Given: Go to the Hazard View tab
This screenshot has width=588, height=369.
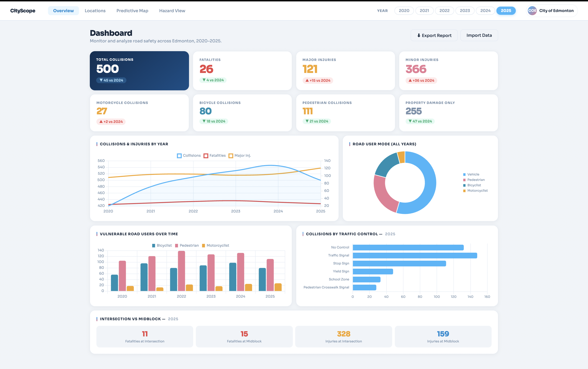Looking at the screenshot, I should (172, 11).
